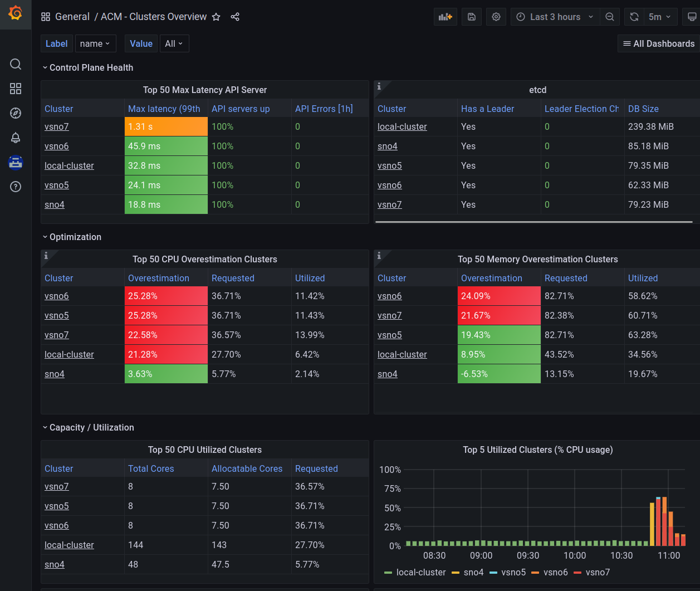Click the Grafana logo home icon
This screenshot has height=591, width=700.
point(16,13)
